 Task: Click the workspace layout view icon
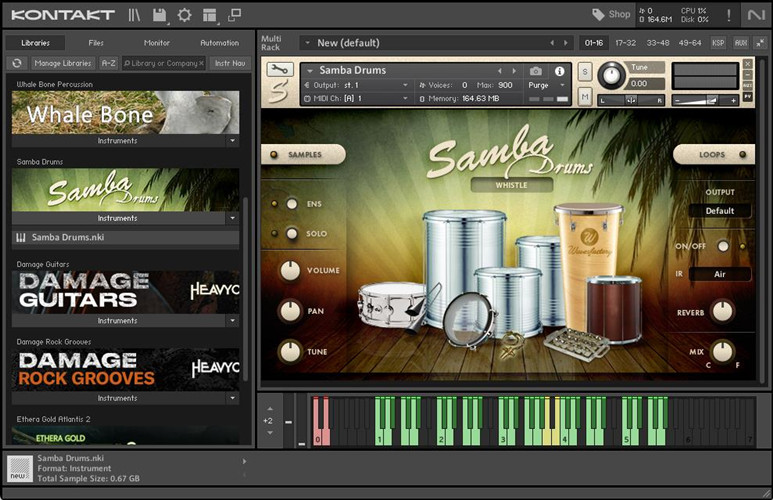209,15
